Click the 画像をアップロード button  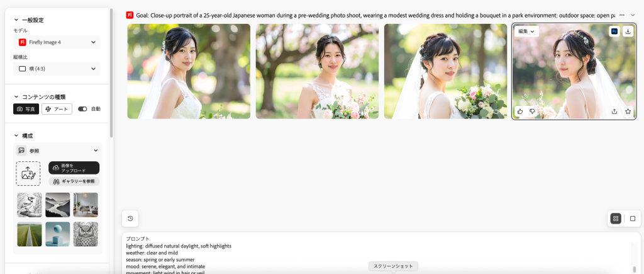click(74, 168)
